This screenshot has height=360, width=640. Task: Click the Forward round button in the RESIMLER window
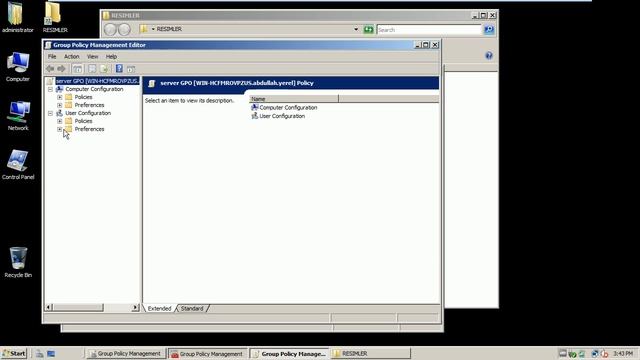(x=124, y=29)
